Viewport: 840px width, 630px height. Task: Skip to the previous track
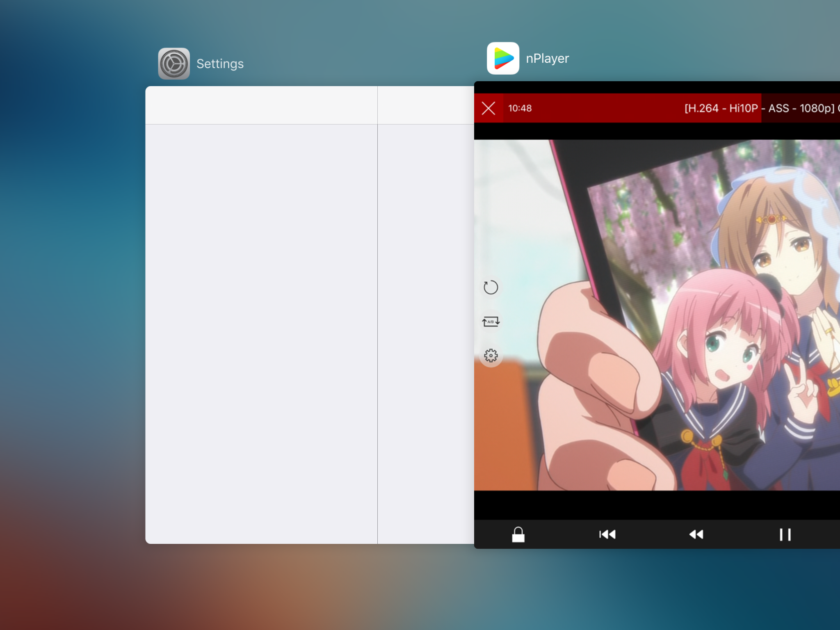click(x=607, y=534)
